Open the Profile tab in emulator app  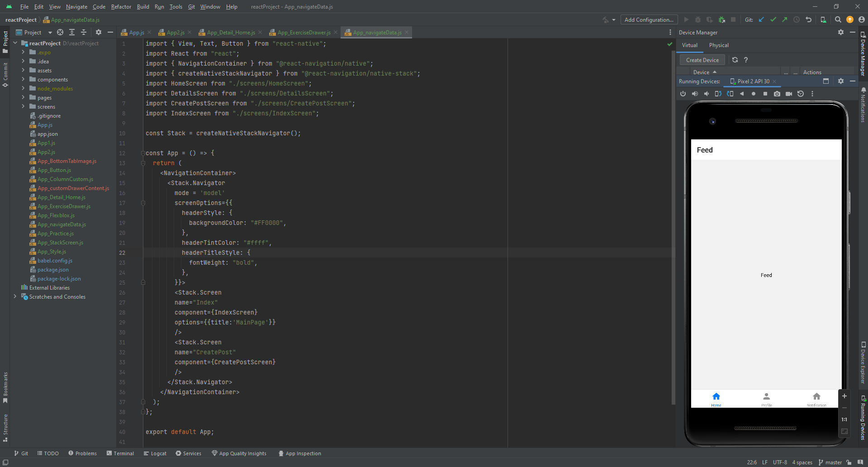[766, 399]
